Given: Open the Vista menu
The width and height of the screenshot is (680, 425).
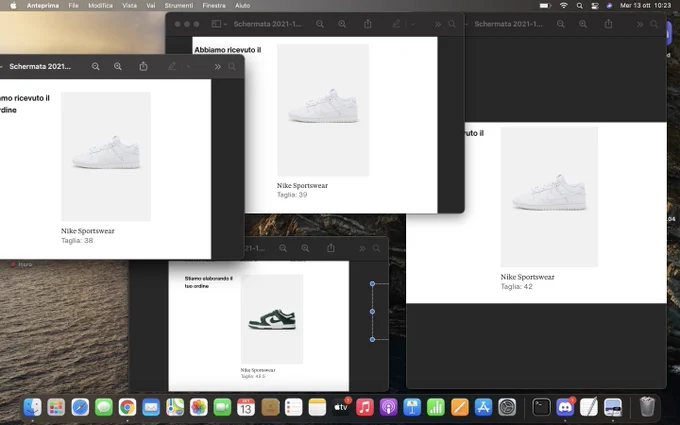Looking at the screenshot, I should click(129, 6).
